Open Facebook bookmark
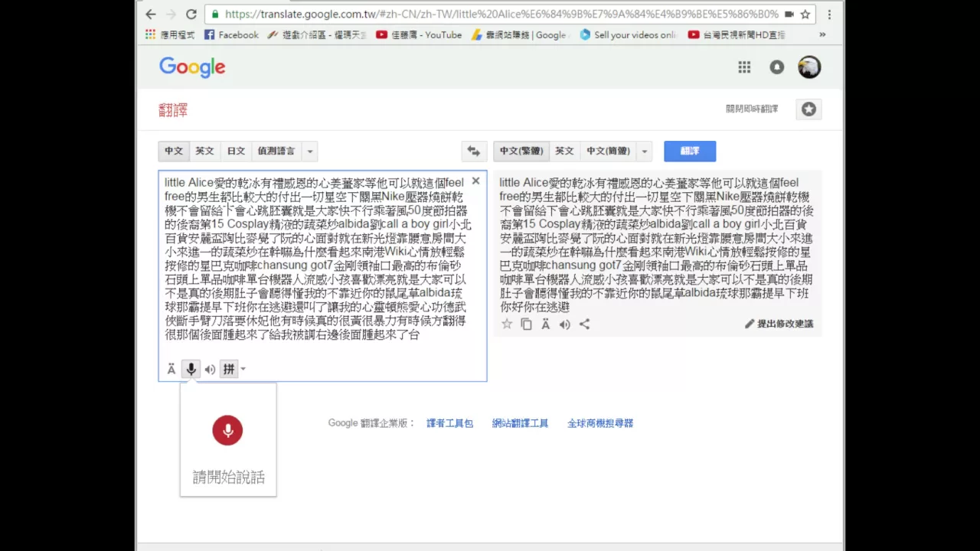Screen dimensions: 980x551 point(231,34)
